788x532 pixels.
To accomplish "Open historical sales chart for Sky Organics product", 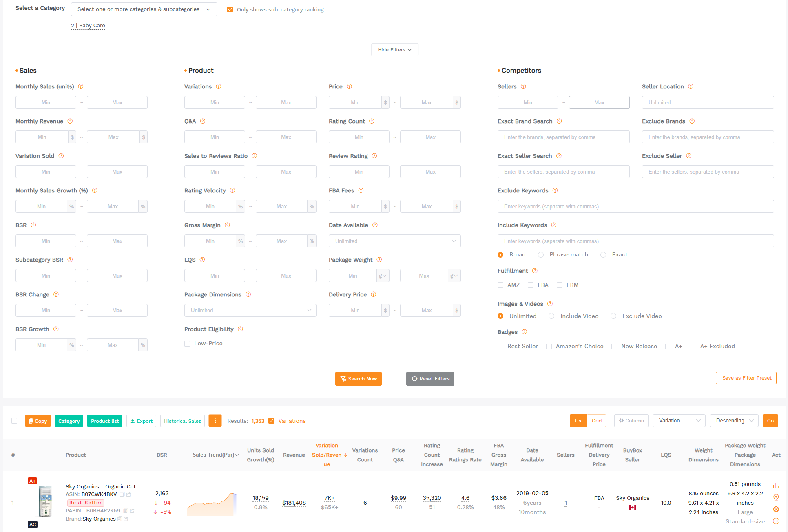I will pyautogui.click(x=776, y=486).
